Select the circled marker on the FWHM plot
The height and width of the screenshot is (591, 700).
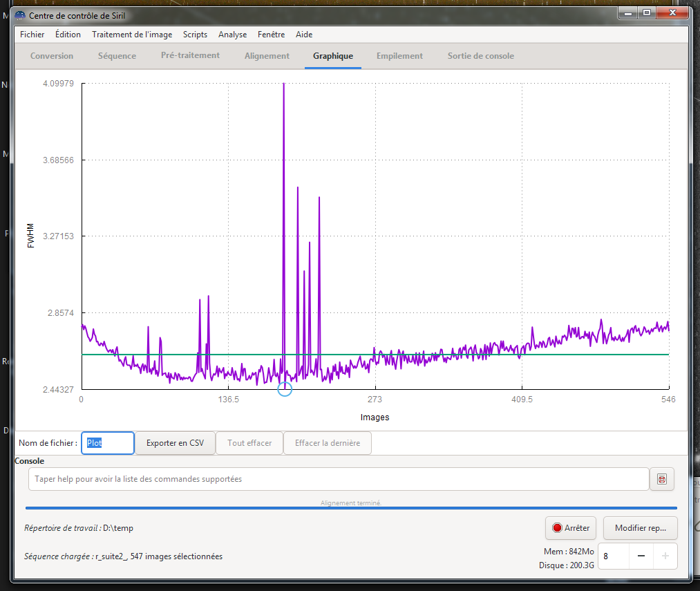point(285,389)
